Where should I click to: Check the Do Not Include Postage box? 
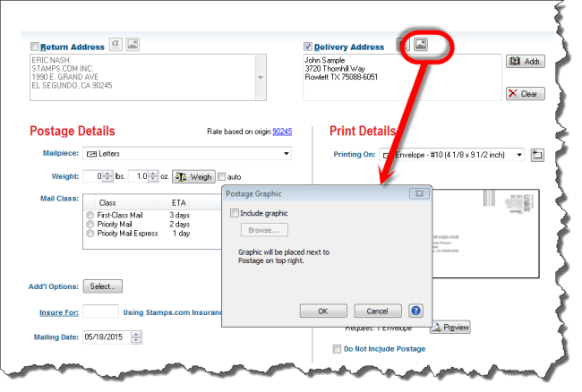click(x=337, y=349)
